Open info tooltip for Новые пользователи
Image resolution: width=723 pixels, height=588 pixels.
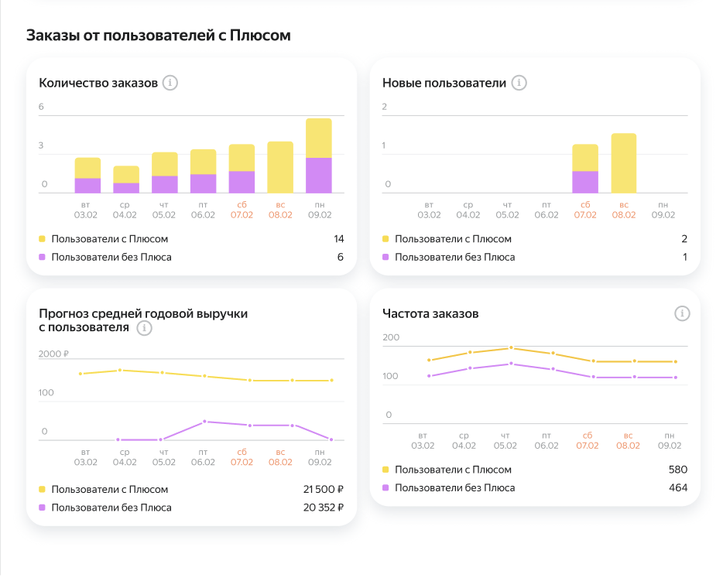[519, 83]
